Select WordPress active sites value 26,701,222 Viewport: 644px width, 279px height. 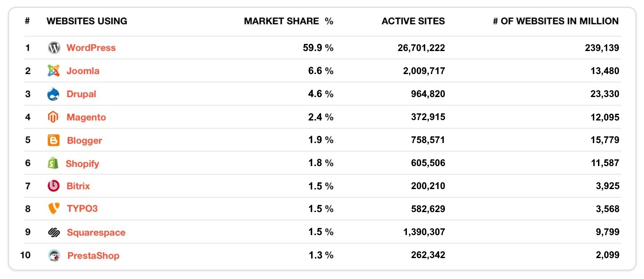click(421, 48)
